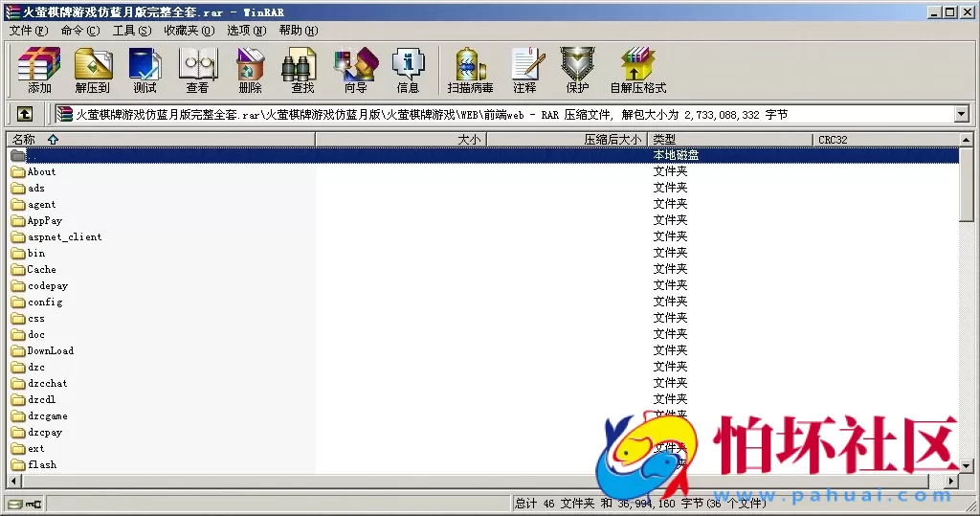
Task: Click the Protect (保护) archive icon
Action: [x=577, y=71]
